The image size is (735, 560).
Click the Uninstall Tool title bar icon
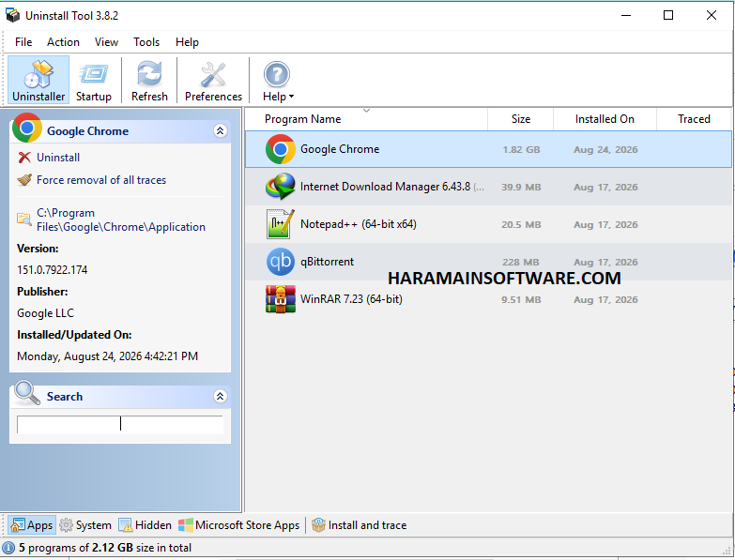click(12, 15)
